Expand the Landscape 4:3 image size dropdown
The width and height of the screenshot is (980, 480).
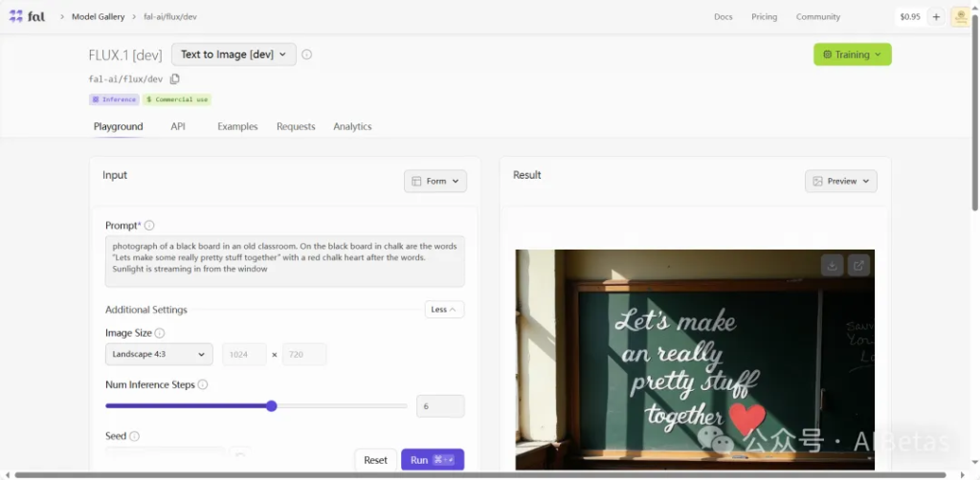159,354
